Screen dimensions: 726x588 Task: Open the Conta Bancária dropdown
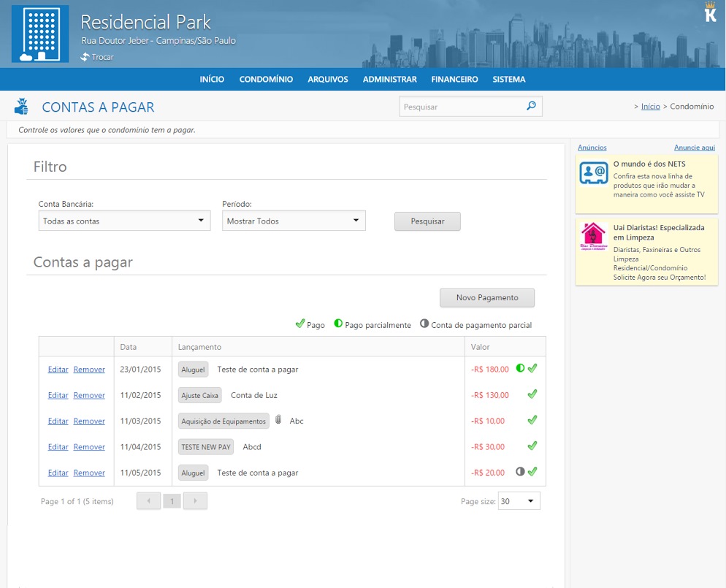(124, 221)
